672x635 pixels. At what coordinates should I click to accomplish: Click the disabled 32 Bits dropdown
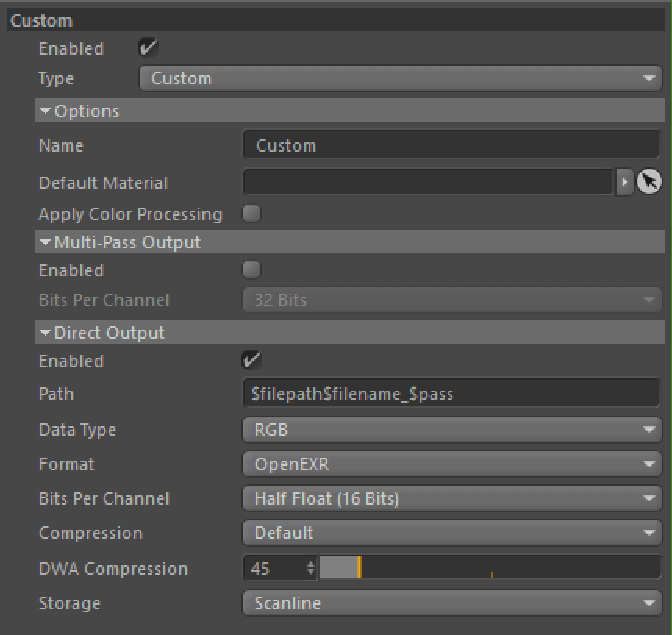pyautogui.click(x=452, y=300)
